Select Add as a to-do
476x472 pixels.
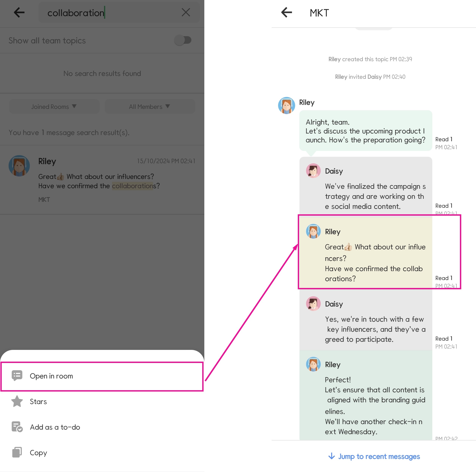click(x=55, y=427)
